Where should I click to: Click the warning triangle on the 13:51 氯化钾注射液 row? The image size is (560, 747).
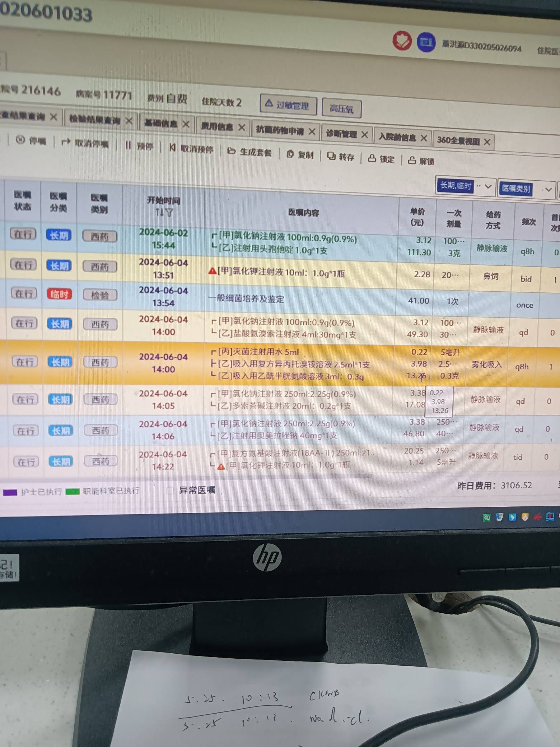212,271
